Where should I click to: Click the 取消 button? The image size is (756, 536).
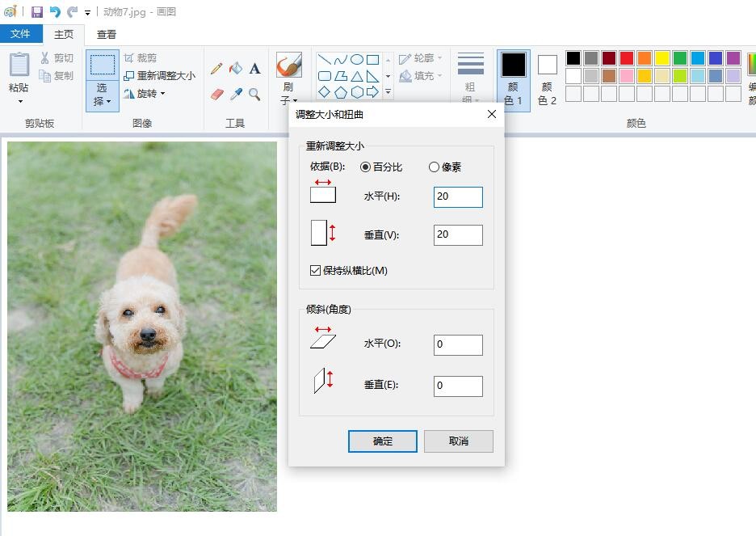pyautogui.click(x=459, y=441)
